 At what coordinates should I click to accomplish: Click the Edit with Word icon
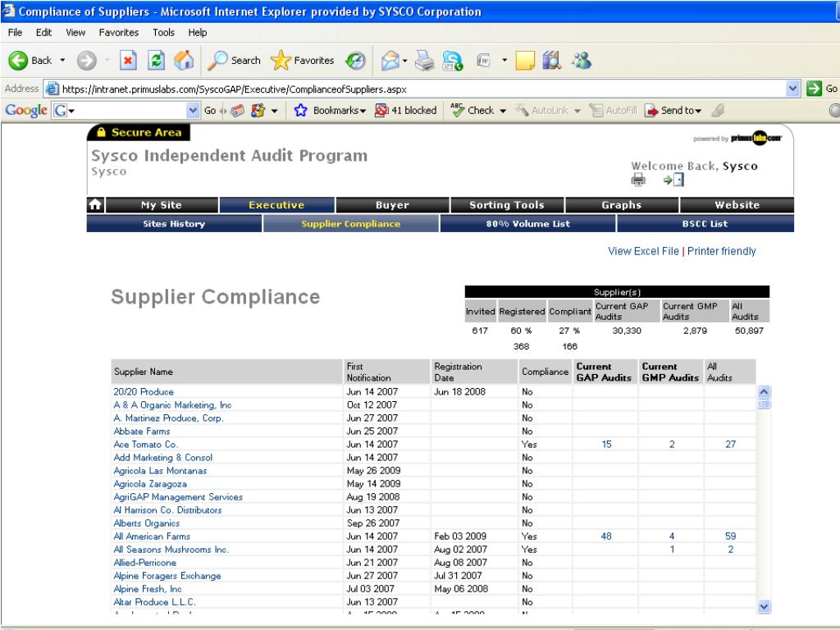pyautogui.click(x=484, y=61)
